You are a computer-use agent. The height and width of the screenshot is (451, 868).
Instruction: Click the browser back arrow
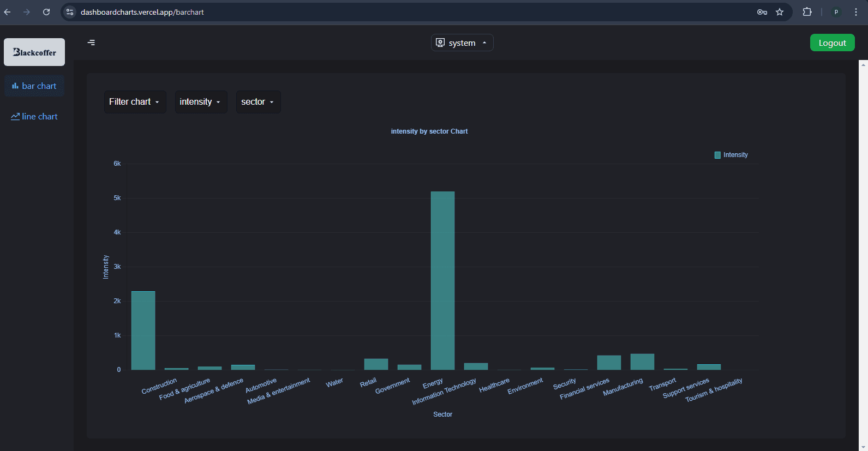tap(7, 12)
